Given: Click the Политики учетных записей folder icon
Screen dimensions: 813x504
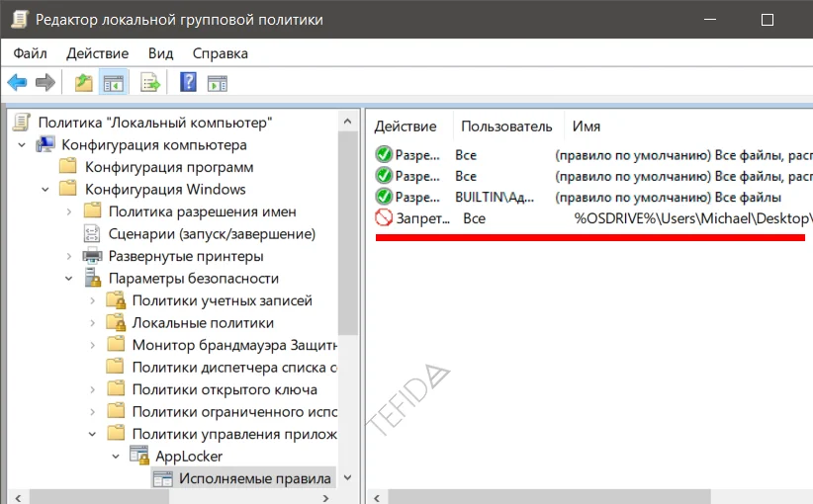Looking at the screenshot, I should [x=116, y=299].
